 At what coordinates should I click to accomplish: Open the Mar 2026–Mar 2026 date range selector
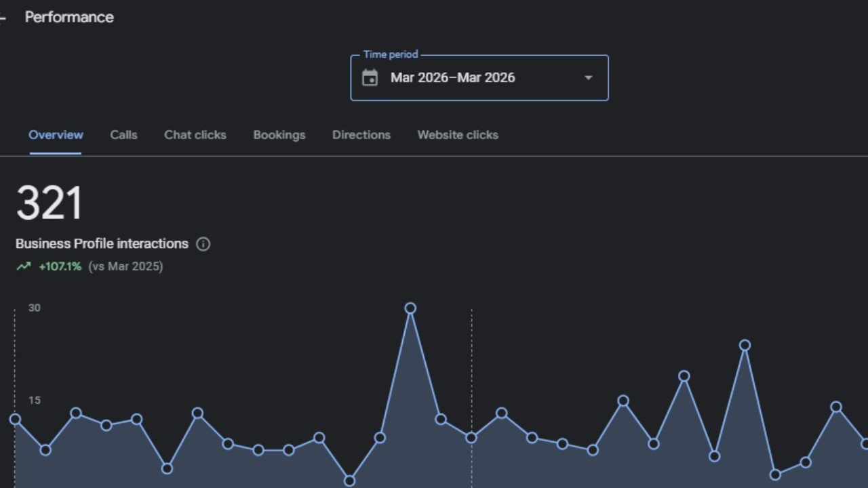[452, 78]
